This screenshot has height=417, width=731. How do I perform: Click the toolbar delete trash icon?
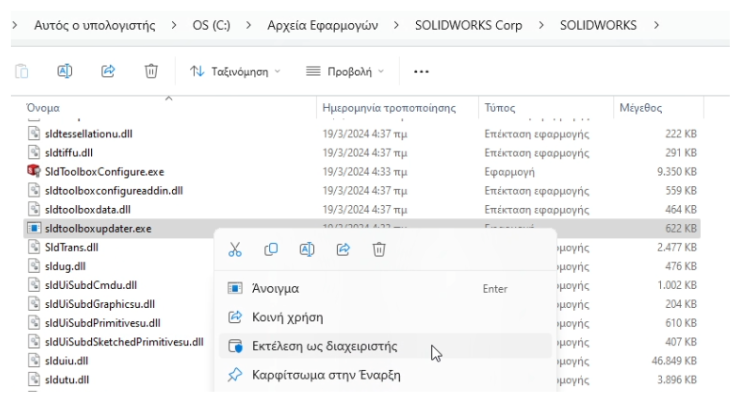point(150,71)
